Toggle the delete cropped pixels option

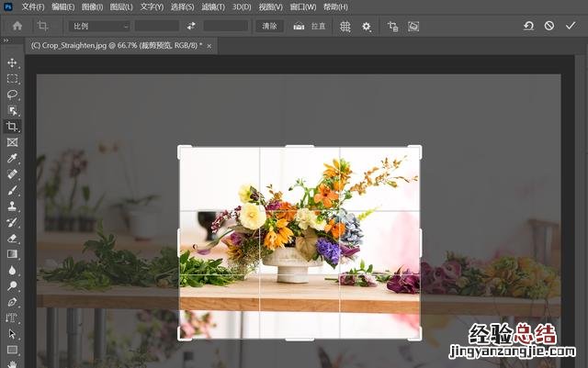[393, 27]
